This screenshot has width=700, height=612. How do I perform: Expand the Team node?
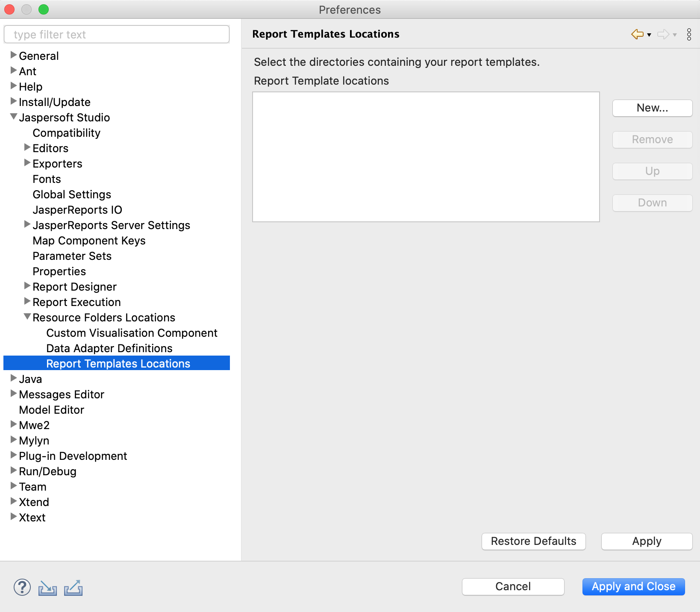click(x=14, y=486)
